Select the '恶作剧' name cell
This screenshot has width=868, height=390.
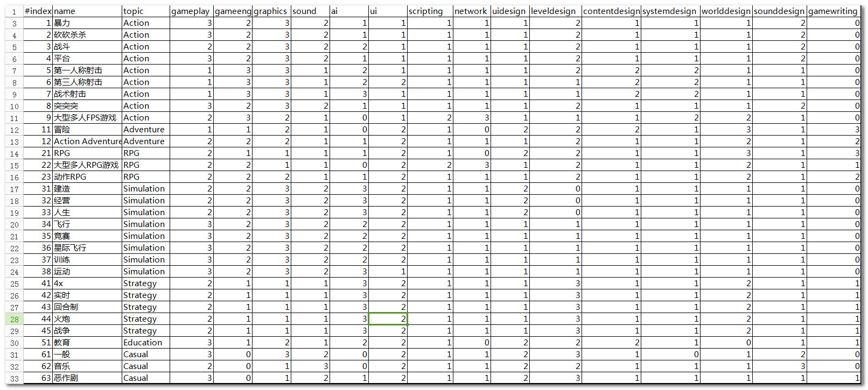[x=87, y=378]
